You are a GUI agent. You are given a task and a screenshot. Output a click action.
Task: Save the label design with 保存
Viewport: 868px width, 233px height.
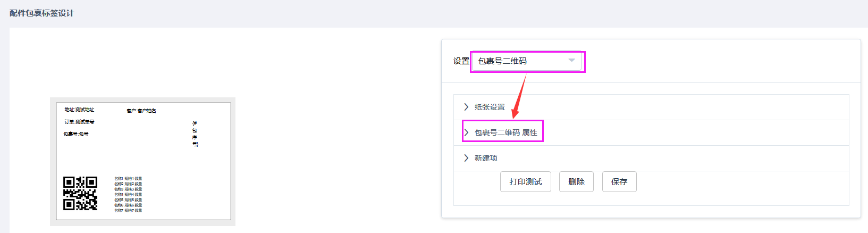619,181
